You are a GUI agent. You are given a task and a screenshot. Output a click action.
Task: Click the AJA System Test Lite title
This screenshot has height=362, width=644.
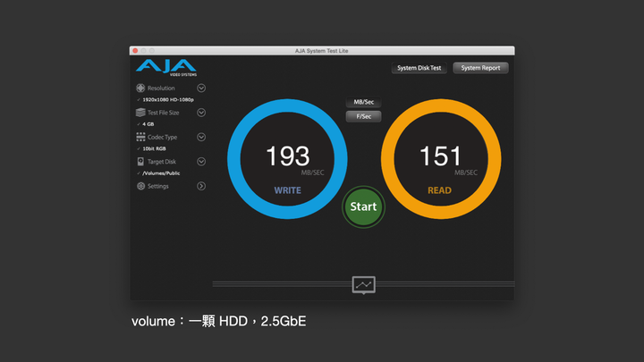pos(322,51)
